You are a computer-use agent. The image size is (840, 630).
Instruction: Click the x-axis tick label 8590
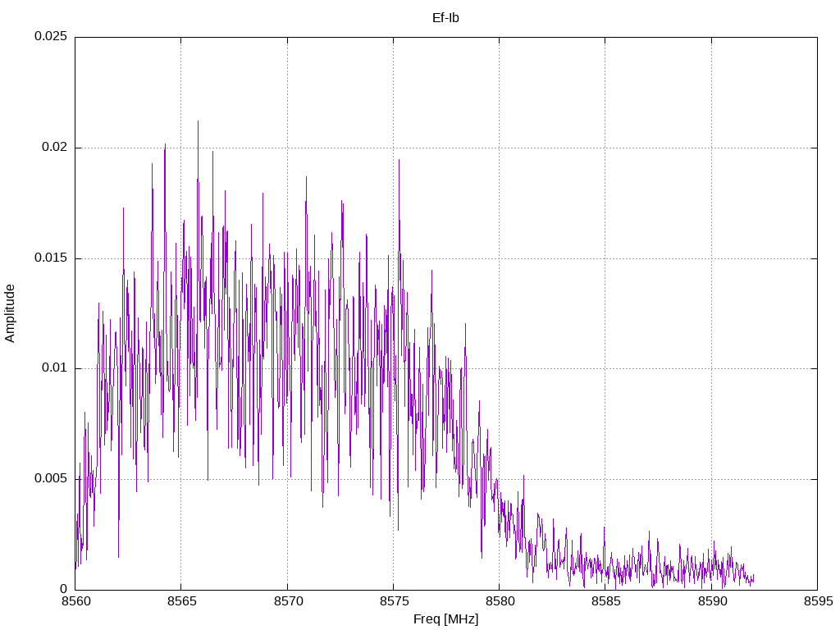pos(712,601)
